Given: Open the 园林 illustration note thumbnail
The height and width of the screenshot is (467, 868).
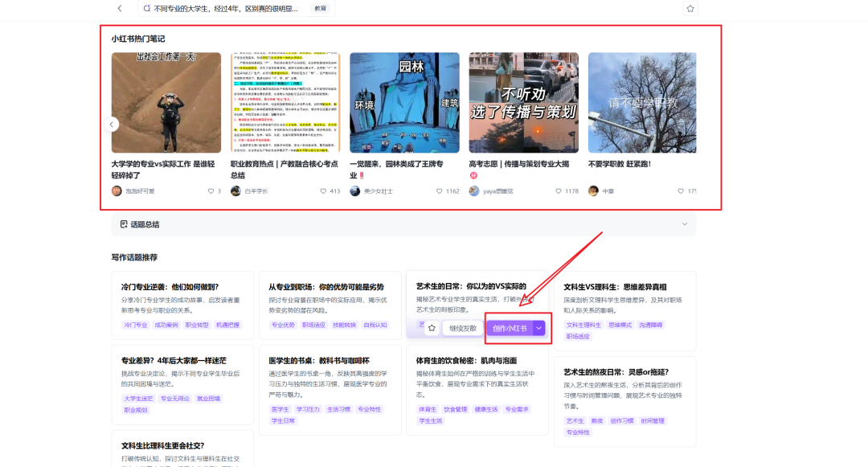Looking at the screenshot, I should point(404,102).
